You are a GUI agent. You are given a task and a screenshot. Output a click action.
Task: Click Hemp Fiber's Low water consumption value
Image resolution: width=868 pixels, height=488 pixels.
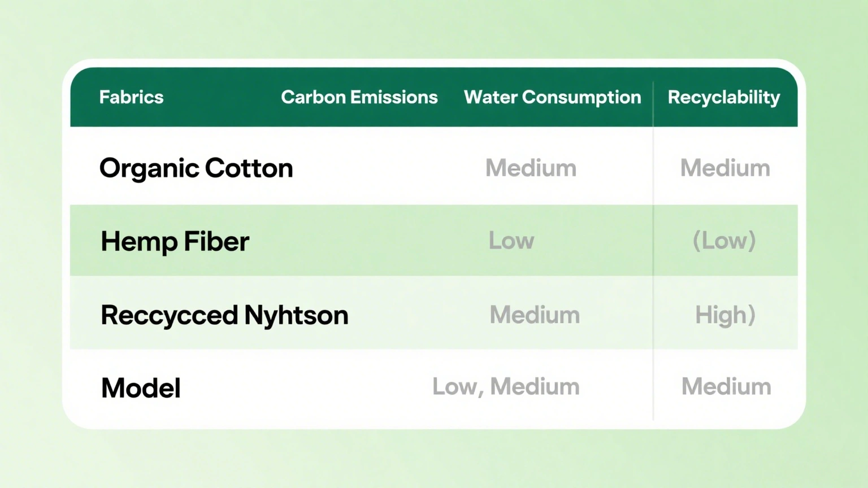point(511,241)
